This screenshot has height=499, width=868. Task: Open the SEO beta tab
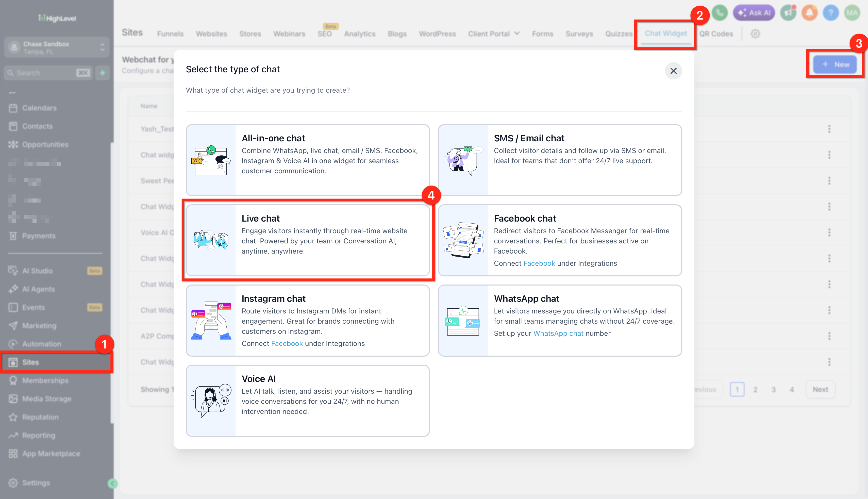325,34
